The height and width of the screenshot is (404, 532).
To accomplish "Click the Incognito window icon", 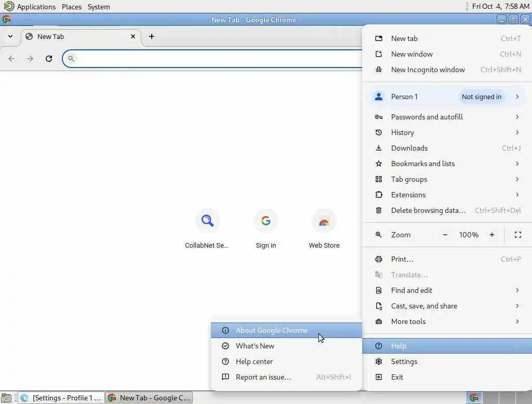I will pyautogui.click(x=379, y=70).
